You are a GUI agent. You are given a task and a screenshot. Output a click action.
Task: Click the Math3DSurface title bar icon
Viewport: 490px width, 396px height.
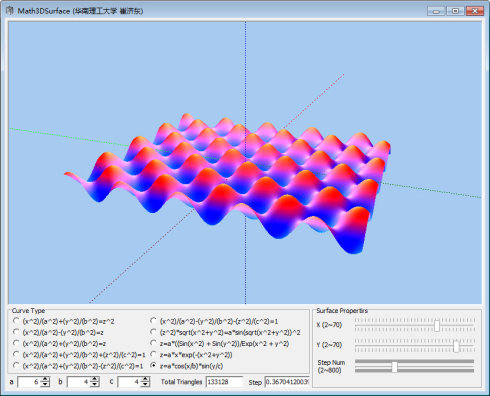[x=9, y=11]
